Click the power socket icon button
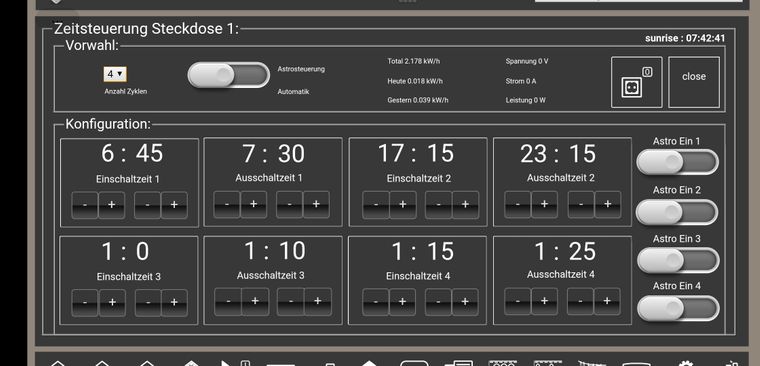760x366 pixels. pos(636,82)
